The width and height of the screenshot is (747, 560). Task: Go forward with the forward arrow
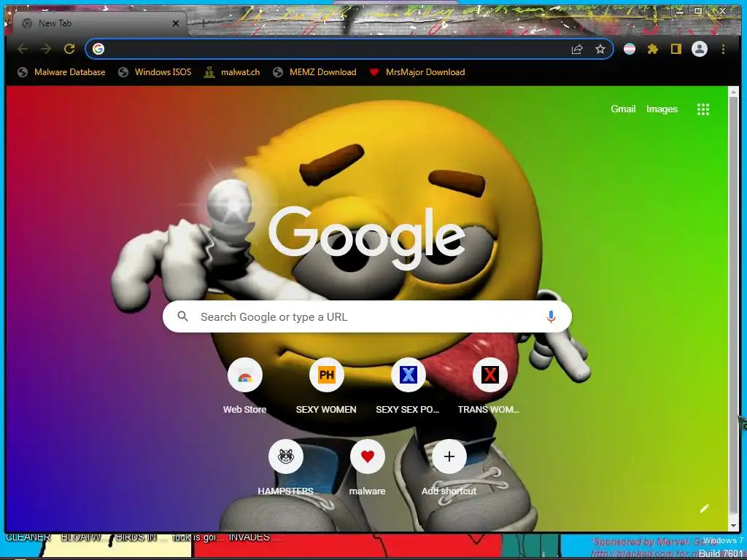click(x=46, y=49)
